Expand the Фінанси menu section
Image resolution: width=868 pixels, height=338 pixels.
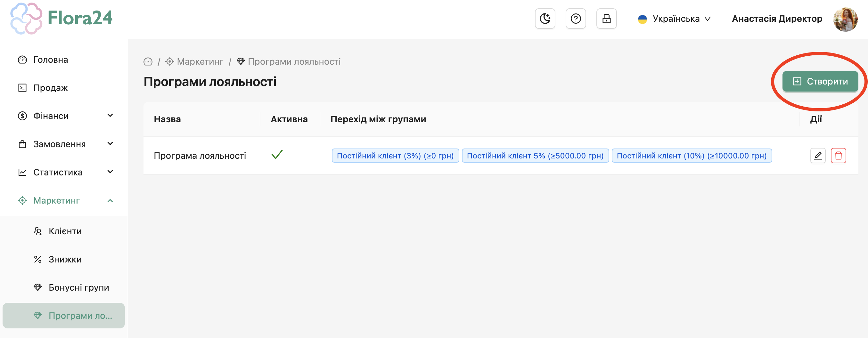65,116
